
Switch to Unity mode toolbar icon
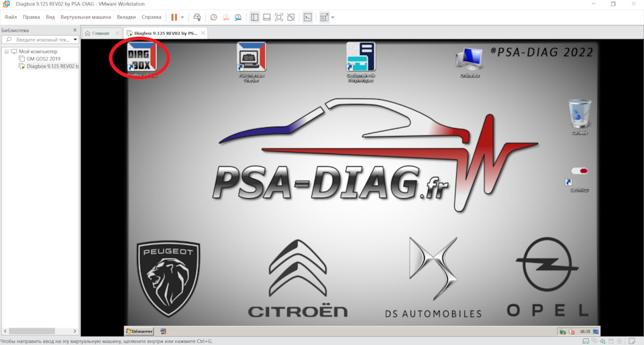(290, 17)
